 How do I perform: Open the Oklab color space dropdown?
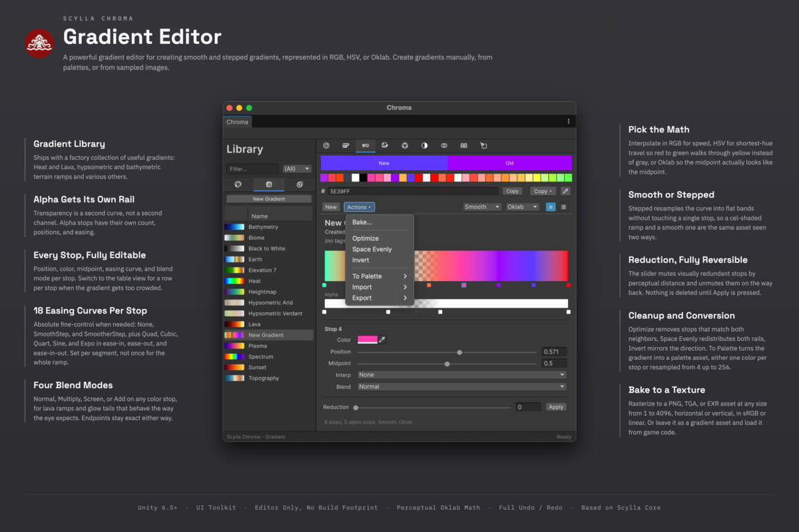tap(522, 207)
